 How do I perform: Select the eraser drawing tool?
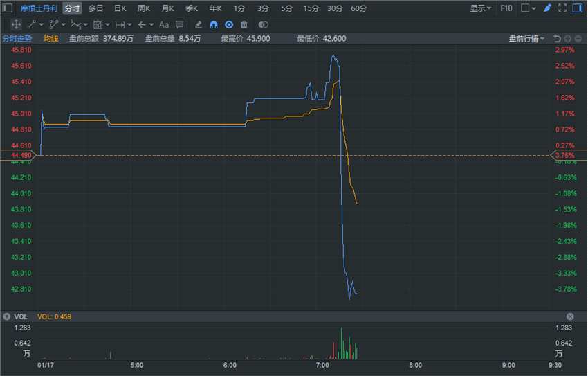tap(199, 25)
